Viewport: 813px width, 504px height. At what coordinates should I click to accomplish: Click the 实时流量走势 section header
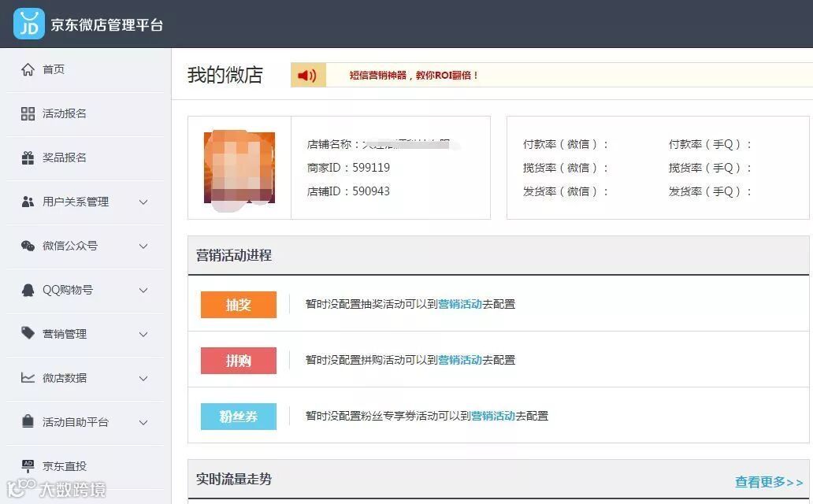234,479
